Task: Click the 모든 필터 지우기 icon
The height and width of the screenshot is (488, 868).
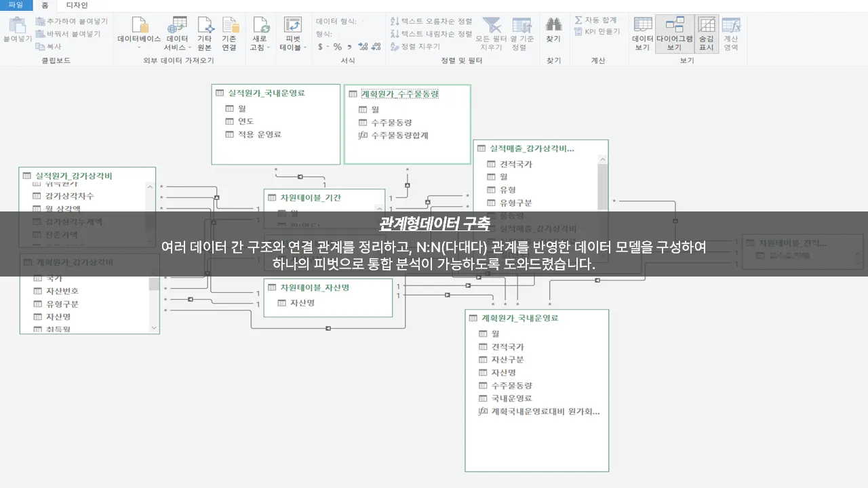Action: point(491,34)
